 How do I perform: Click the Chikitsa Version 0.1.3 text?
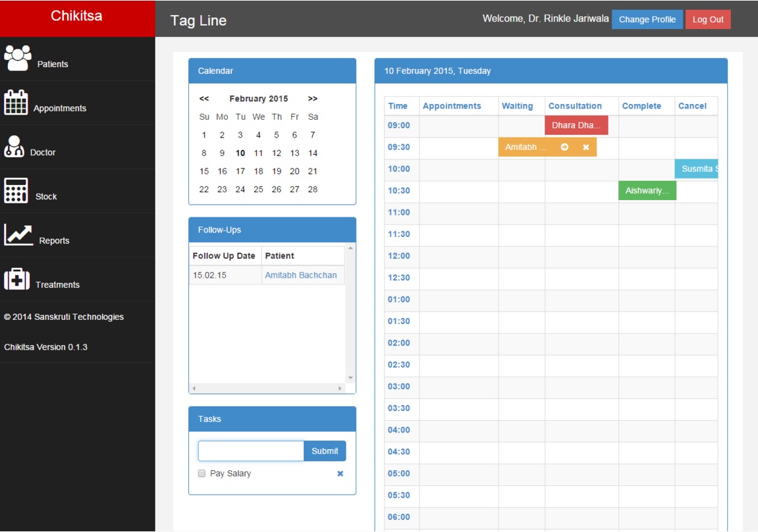[x=46, y=347]
